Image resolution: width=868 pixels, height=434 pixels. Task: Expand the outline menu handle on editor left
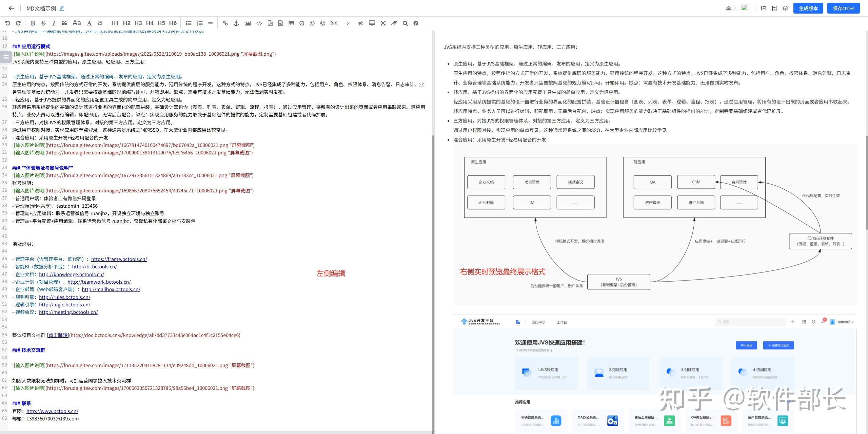click(6, 57)
